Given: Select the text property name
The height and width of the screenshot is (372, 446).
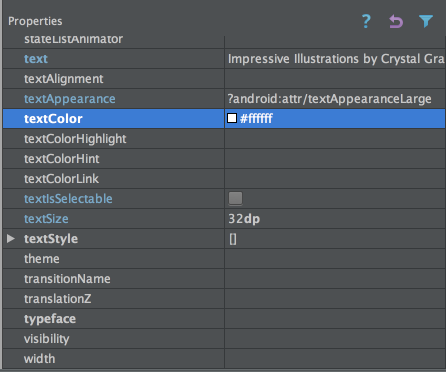Looking at the screenshot, I should (x=36, y=59).
